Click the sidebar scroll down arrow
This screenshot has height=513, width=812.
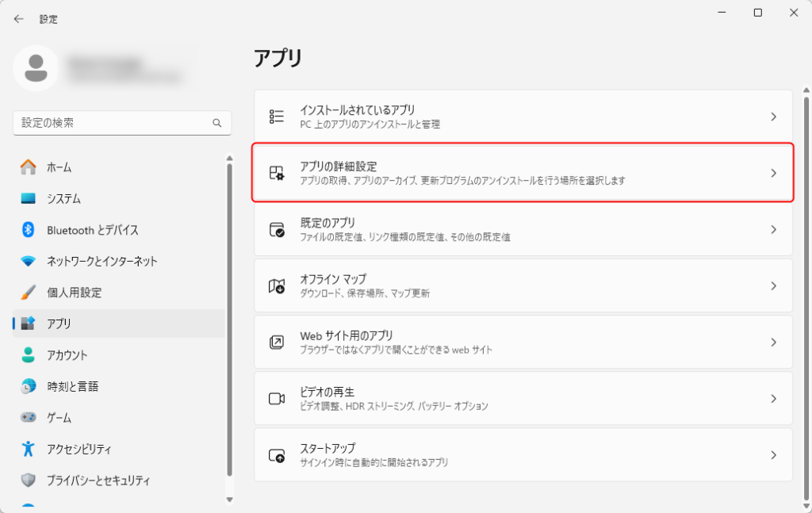pyautogui.click(x=230, y=499)
